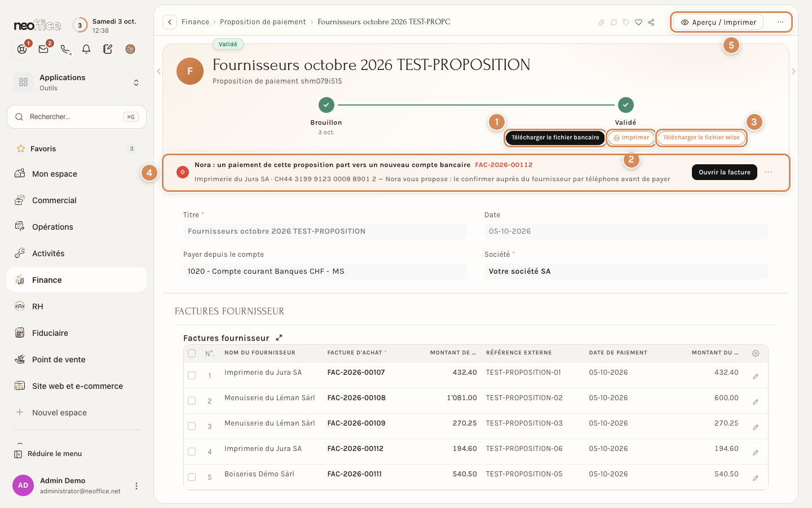Screen dimensions: 812x508
Task: Expand the Factures fournisseur table fullscreen
Action: pyautogui.click(x=279, y=338)
